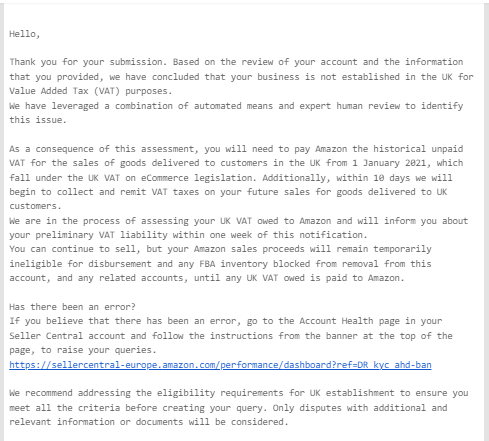This screenshot has height=441, width=489.
Task: Click 'We are in the process of assessing' line
Action: (x=239, y=221)
